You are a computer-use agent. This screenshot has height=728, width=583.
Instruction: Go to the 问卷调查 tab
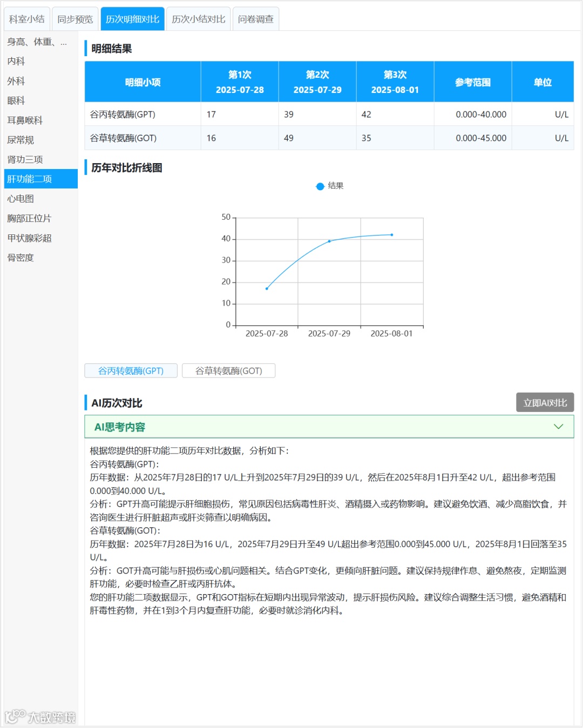click(256, 19)
